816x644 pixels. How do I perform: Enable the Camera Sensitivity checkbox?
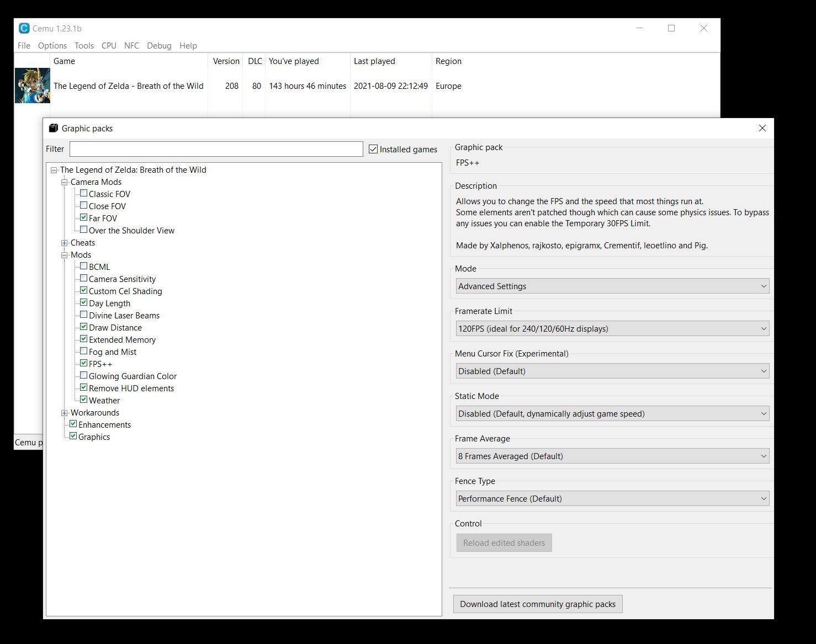tap(83, 278)
